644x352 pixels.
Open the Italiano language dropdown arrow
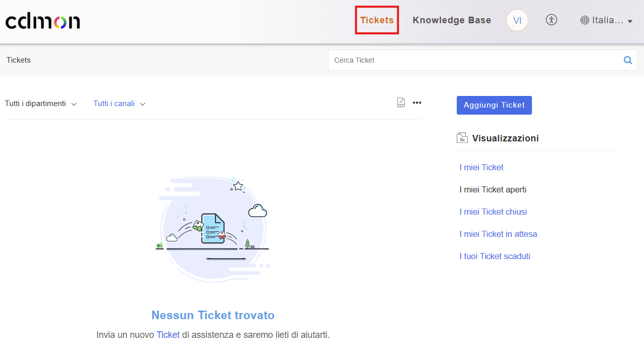coord(629,21)
